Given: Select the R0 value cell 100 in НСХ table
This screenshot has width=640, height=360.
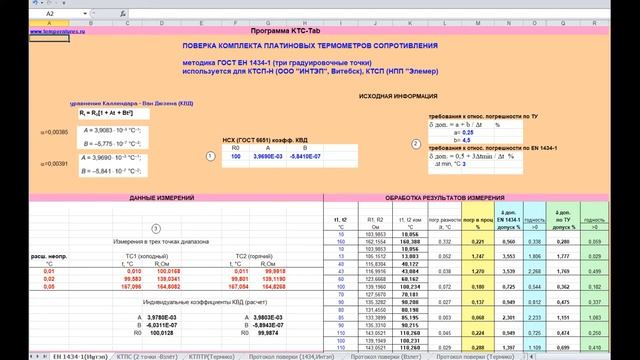Looking at the screenshot, I should pos(236,156).
